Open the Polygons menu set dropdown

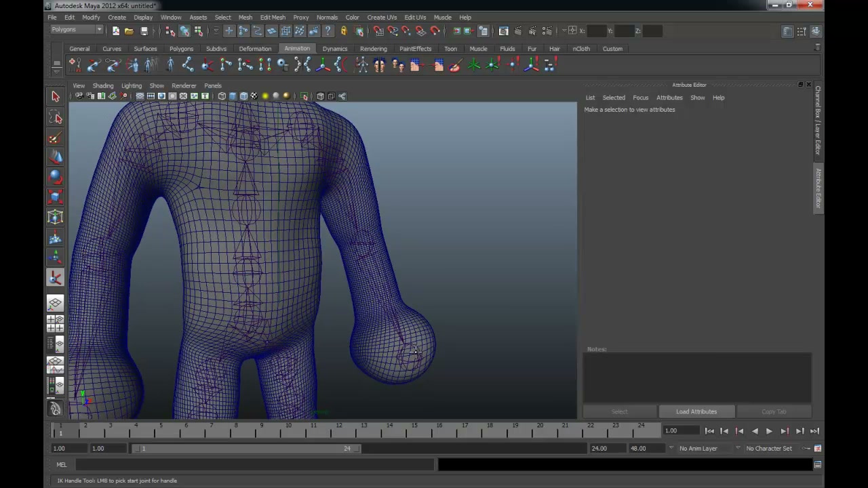tap(77, 30)
